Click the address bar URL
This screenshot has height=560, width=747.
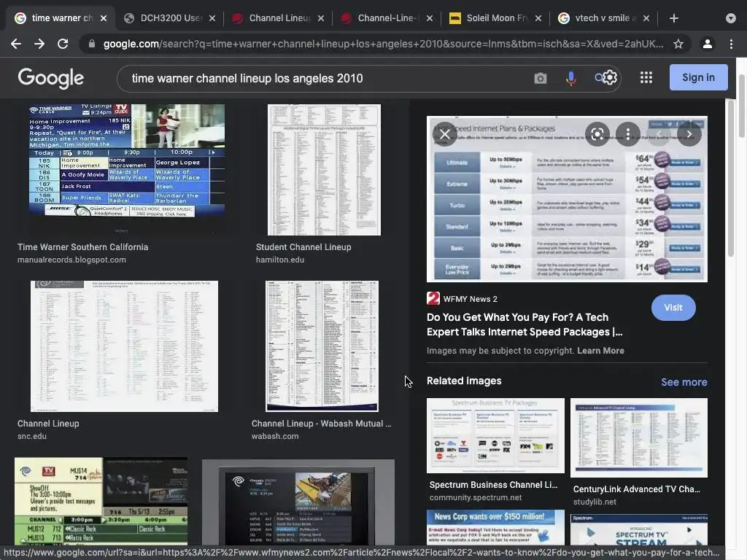(x=383, y=44)
